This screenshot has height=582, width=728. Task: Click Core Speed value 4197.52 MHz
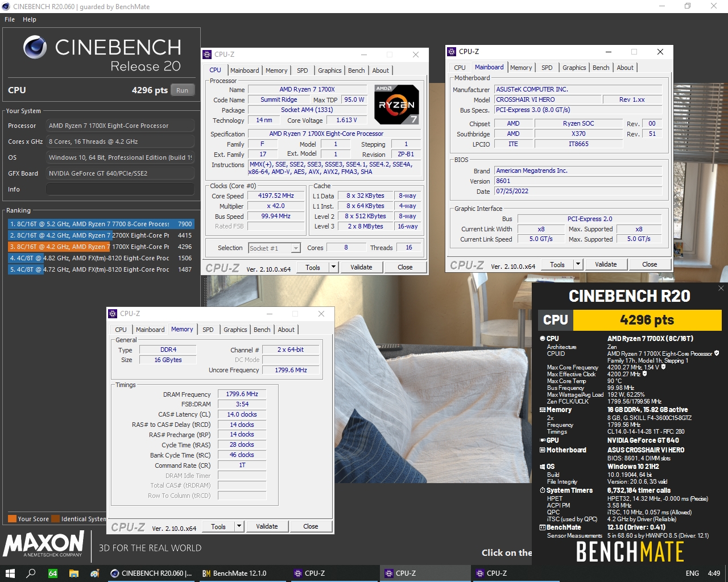[x=276, y=196]
